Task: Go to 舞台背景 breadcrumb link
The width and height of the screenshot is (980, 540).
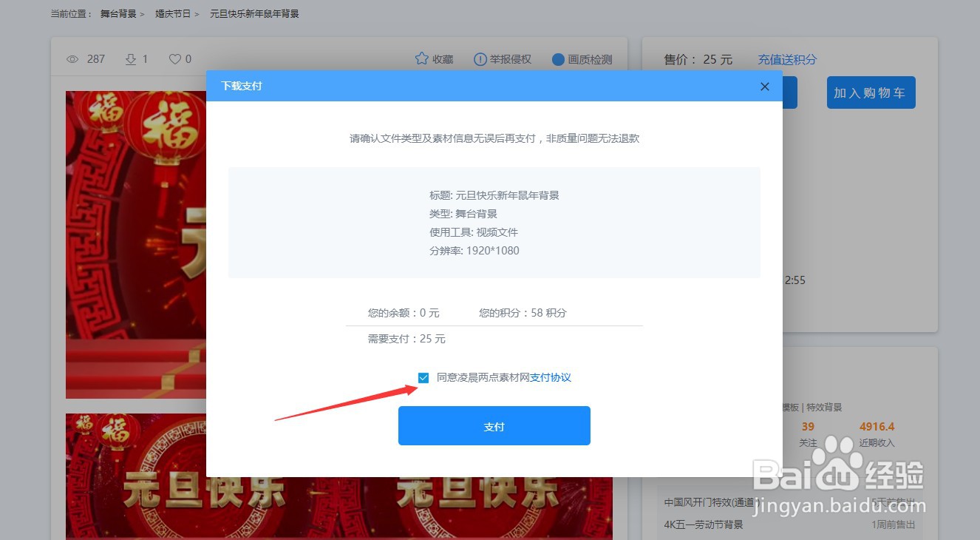Action: (118, 13)
